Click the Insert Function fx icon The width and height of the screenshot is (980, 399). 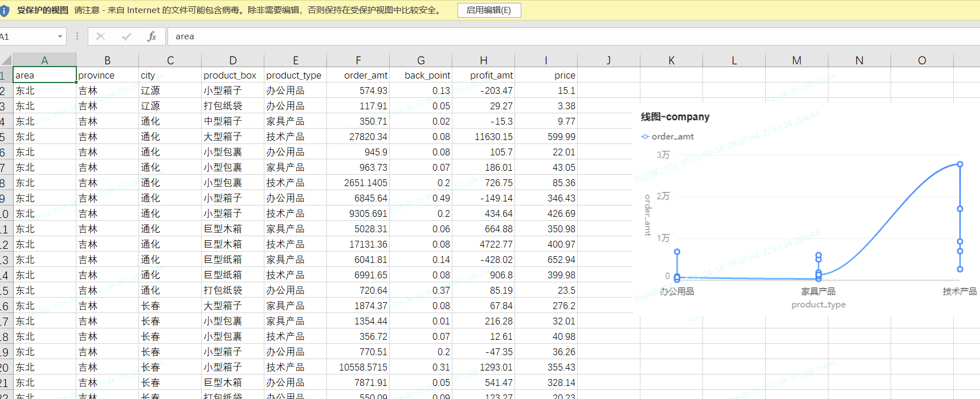[x=152, y=36]
